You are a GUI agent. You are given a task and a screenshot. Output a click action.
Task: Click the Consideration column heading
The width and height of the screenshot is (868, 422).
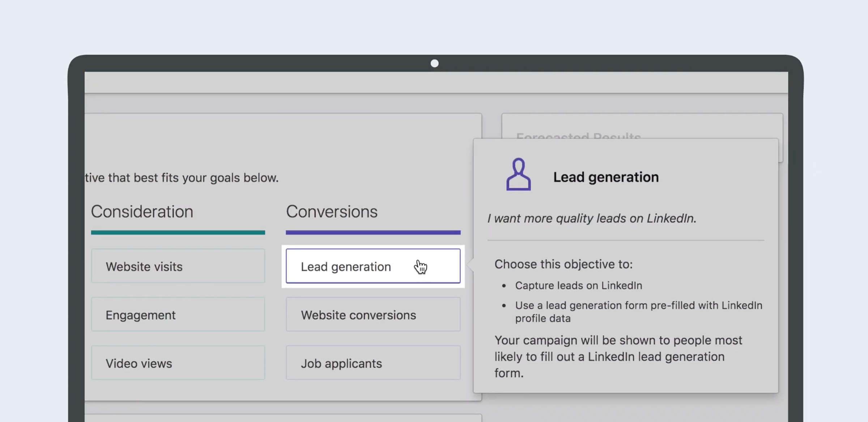pos(142,212)
